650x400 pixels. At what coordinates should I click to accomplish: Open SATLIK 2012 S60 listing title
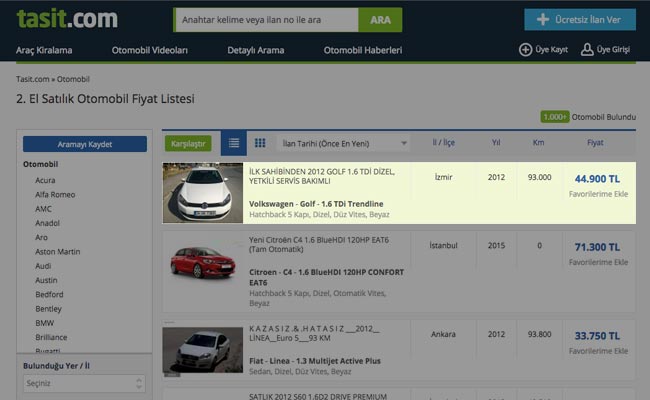pos(318,396)
